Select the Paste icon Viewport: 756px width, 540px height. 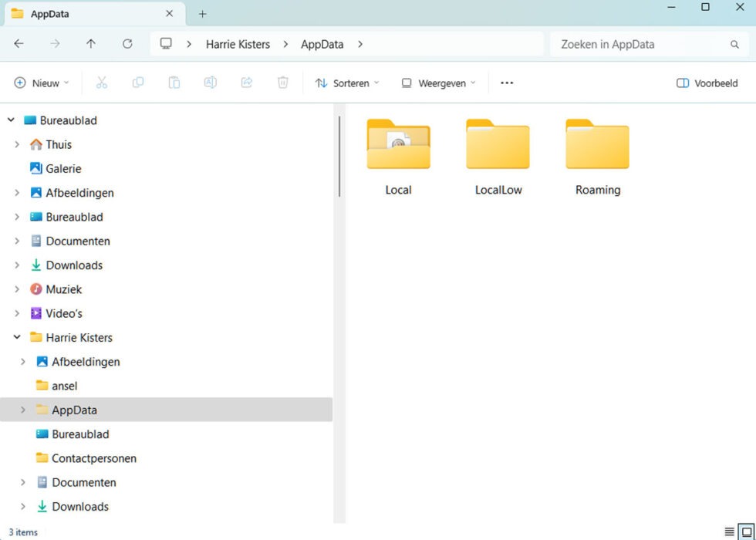(x=174, y=83)
